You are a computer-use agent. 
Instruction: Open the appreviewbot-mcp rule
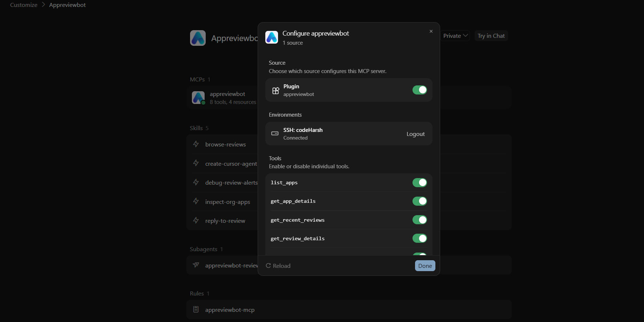point(349,310)
